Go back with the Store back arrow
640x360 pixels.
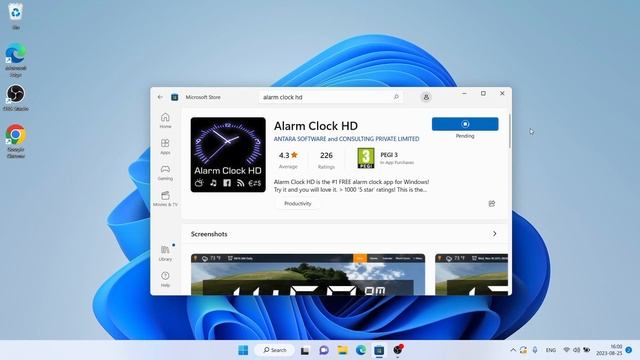point(160,97)
